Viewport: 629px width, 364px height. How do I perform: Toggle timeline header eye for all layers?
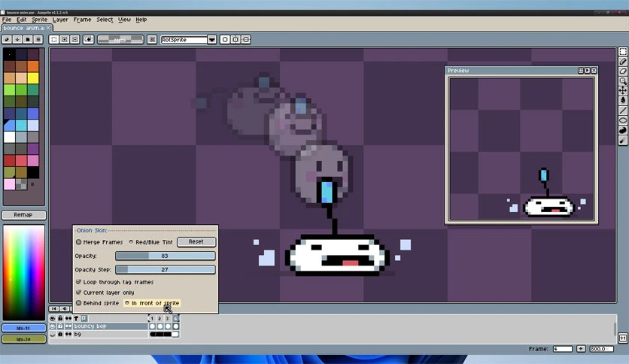[53, 318]
